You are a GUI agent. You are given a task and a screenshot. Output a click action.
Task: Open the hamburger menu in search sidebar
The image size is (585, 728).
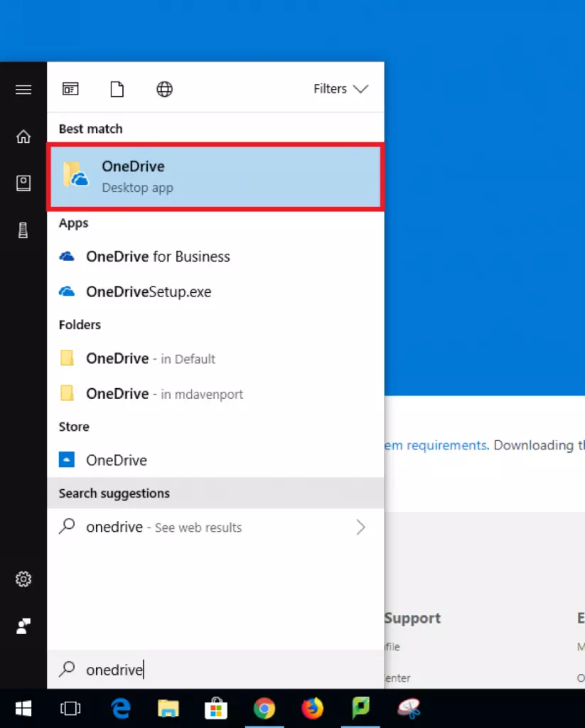23,89
